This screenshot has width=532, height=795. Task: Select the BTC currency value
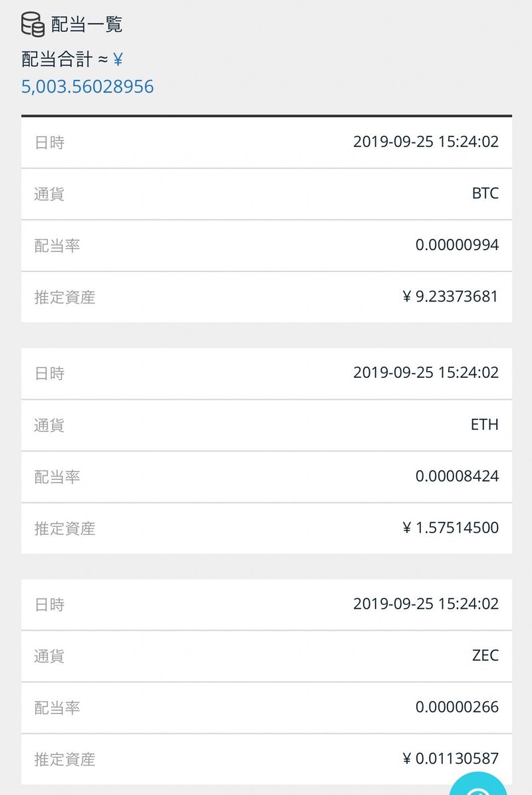coord(485,194)
